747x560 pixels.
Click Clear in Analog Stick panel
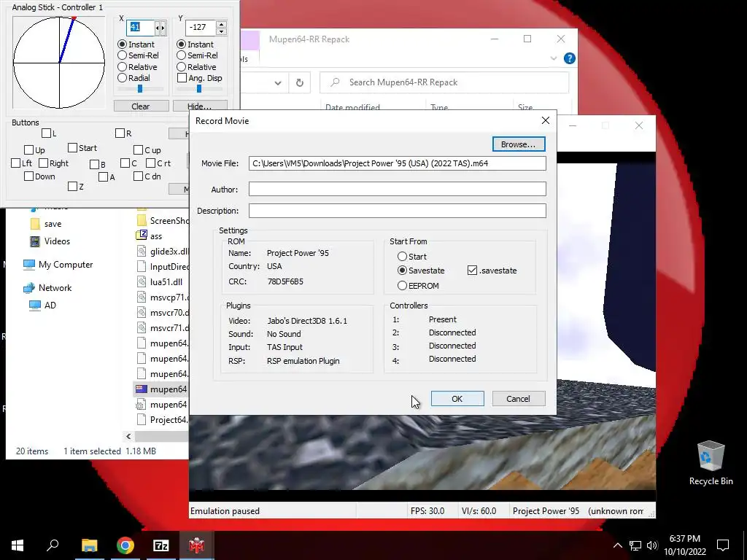click(141, 106)
